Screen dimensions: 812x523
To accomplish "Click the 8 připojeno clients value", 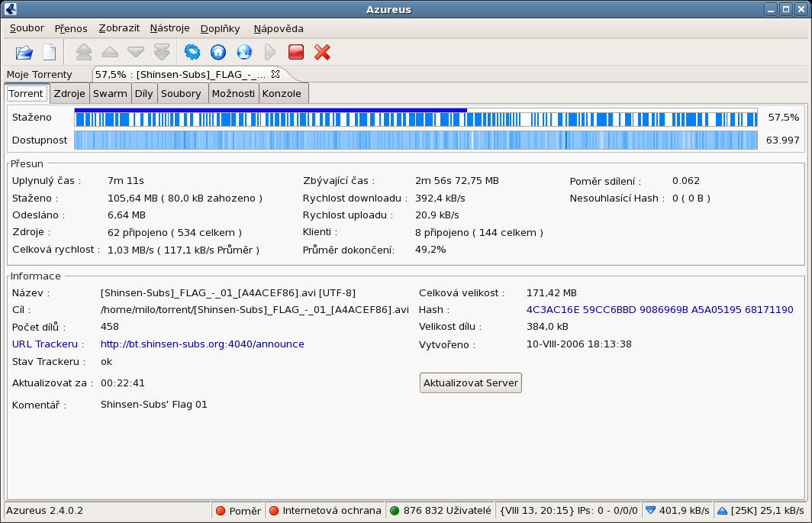I will pyautogui.click(x=479, y=233).
